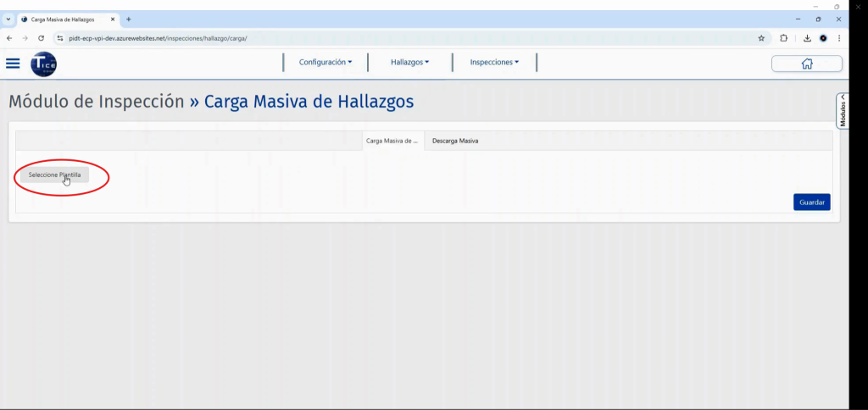Viewport: 868px width, 410px height.
Task: Open the browser downloads icon
Action: [x=807, y=38]
